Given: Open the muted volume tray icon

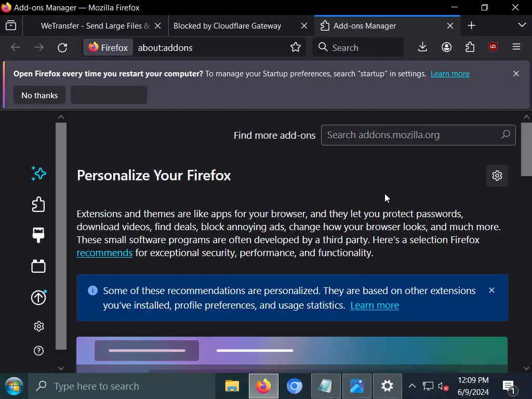Looking at the screenshot, I should [443, 387].
